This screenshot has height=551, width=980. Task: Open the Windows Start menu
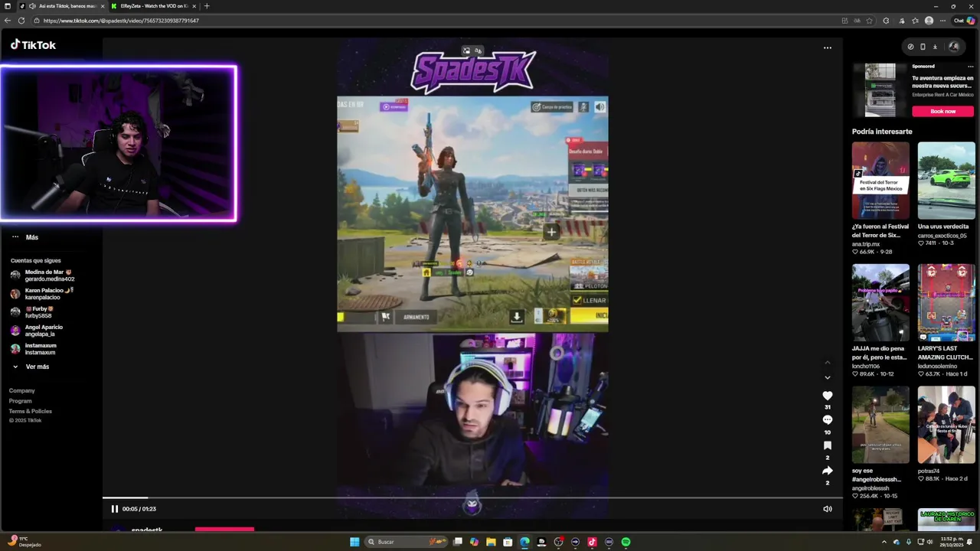tap(354, 542)
